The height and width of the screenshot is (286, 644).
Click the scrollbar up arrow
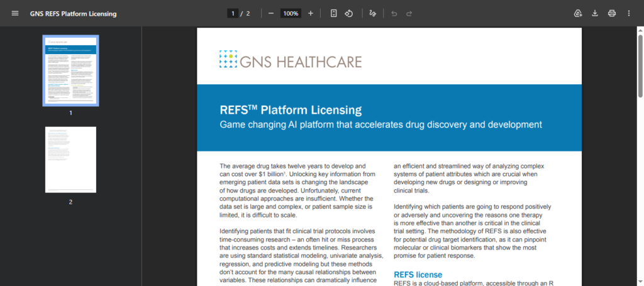(x=640, y=30)
